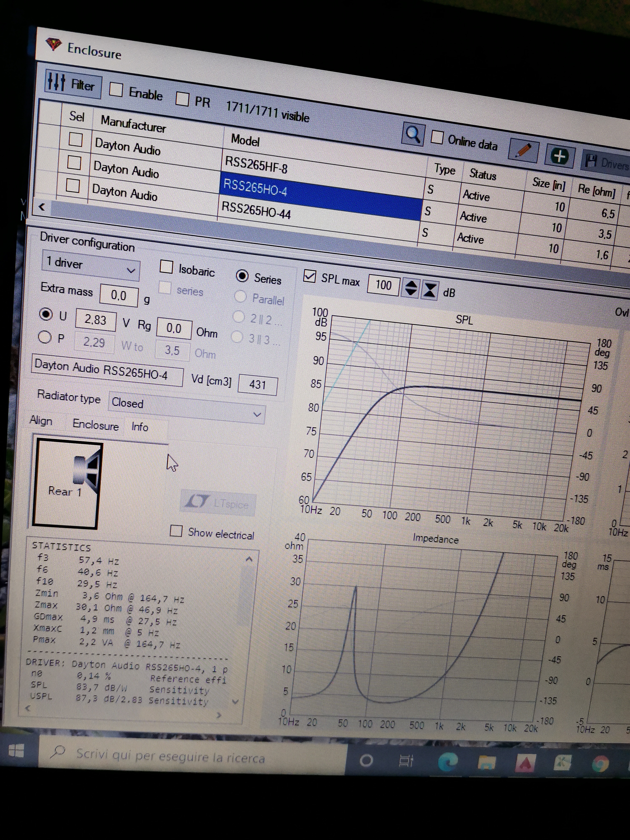Click the green plus add driver icon
The image size is (630, 840).
coord(559,156)
